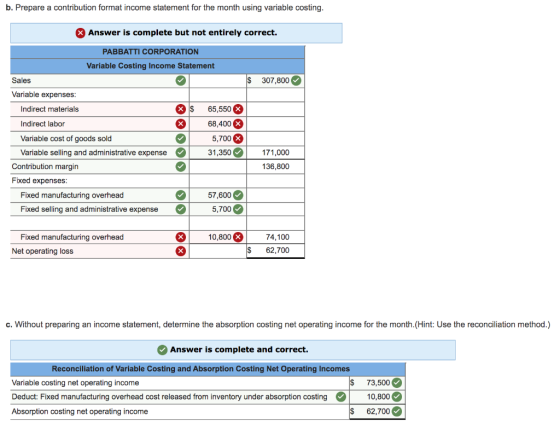Select the 5,700 variable cost of goods cell
This screenshot has width=560, height=428.
(x=218, y=138)
